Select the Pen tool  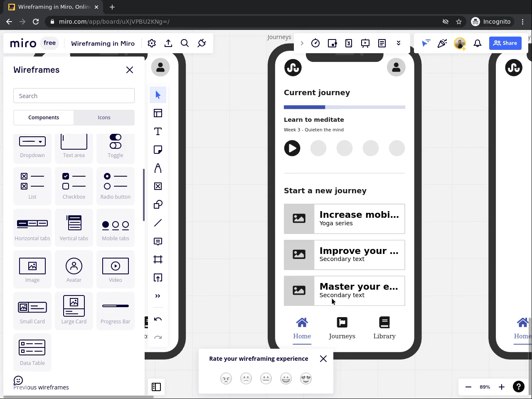[x=158, y=168]
